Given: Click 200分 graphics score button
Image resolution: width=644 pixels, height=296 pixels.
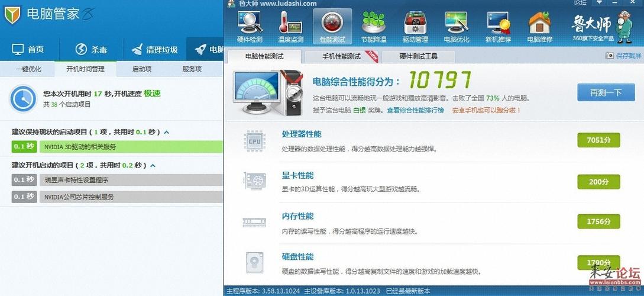Looking at the screenshot, I should click(x=598, y=182).
